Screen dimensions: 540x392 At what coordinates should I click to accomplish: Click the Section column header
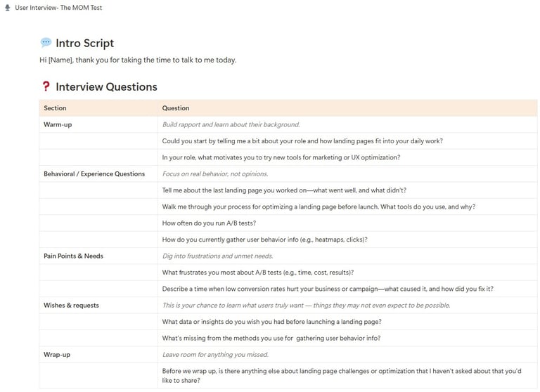(98, 108)
